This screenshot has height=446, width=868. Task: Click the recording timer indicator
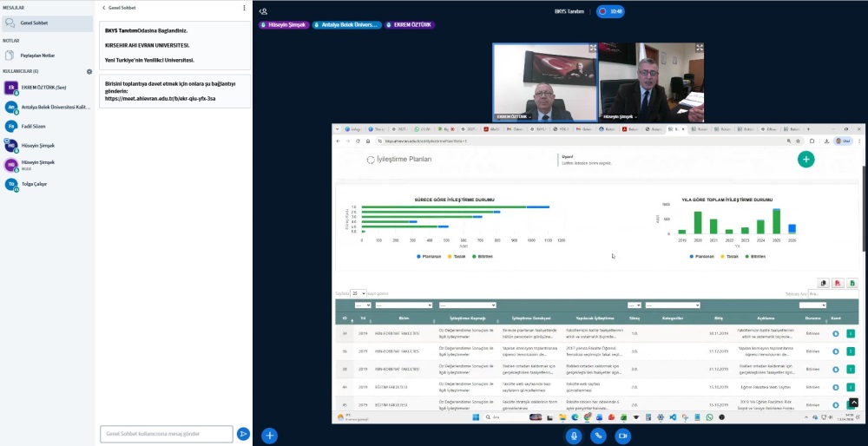[610, 11]
